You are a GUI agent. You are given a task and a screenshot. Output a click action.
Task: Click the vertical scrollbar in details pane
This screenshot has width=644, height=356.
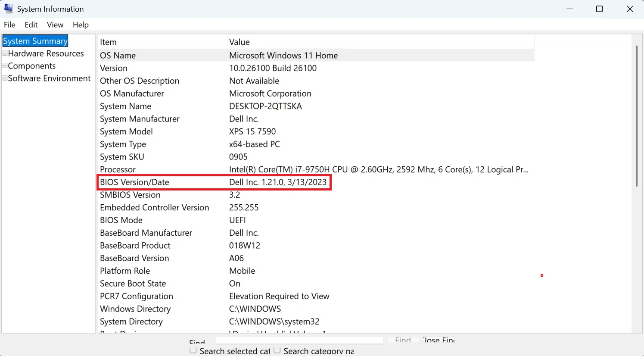pos(636,116)
